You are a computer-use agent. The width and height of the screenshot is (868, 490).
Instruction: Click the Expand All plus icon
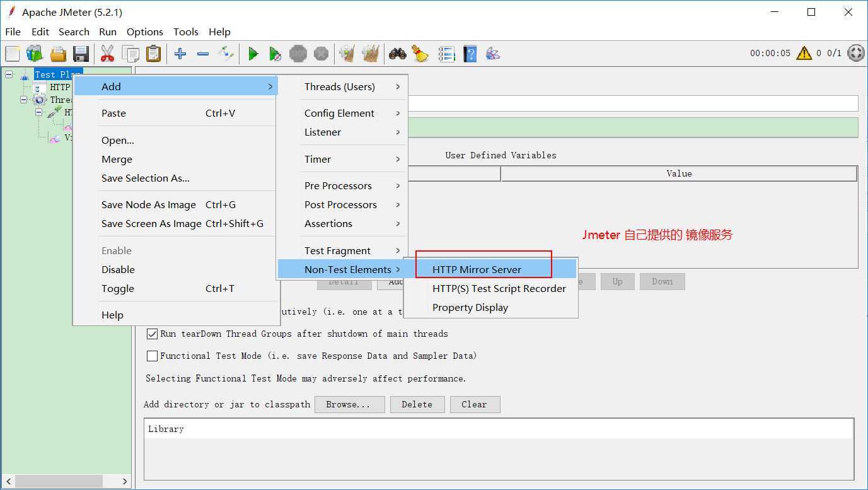coord(180,54)
